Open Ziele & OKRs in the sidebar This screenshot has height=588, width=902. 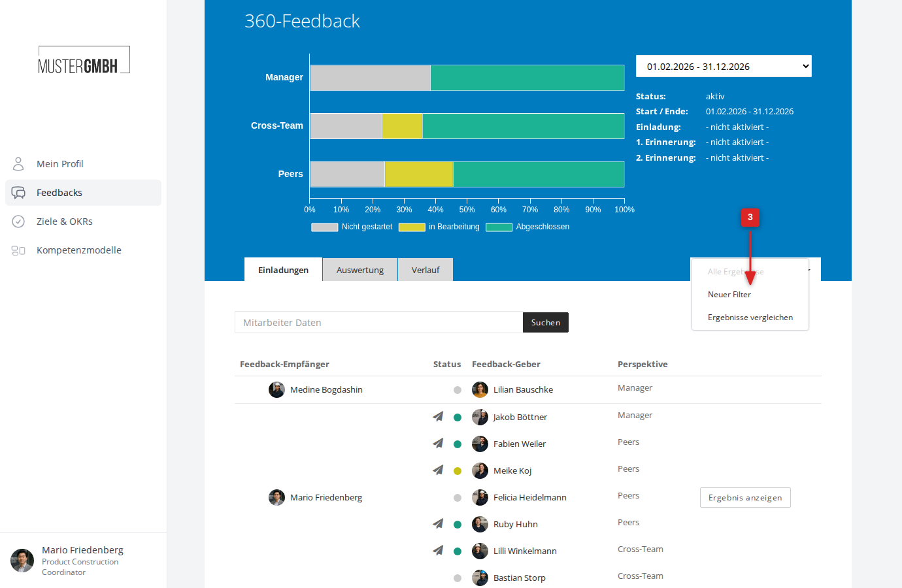click(83, 221)
